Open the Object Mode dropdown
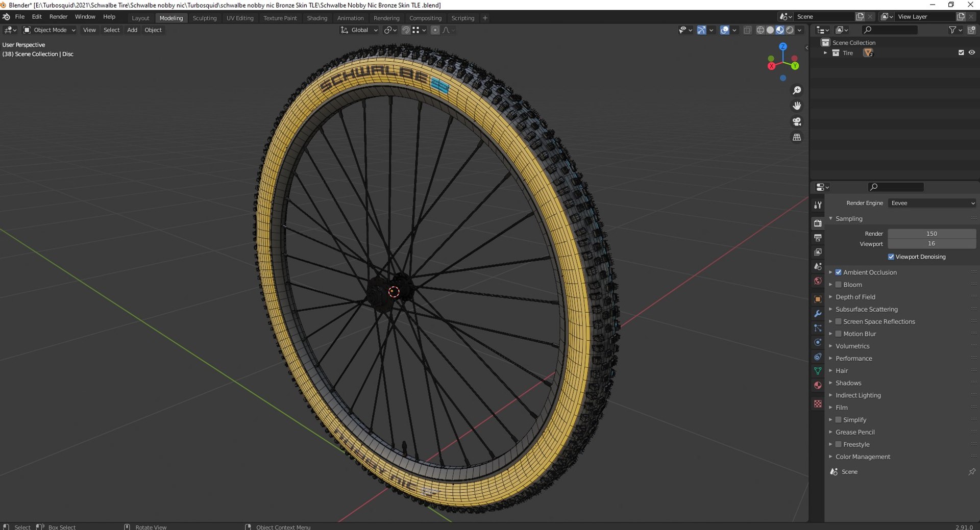Image resolution: width=980 pixels, height=530 pixels. coord(50,30)
